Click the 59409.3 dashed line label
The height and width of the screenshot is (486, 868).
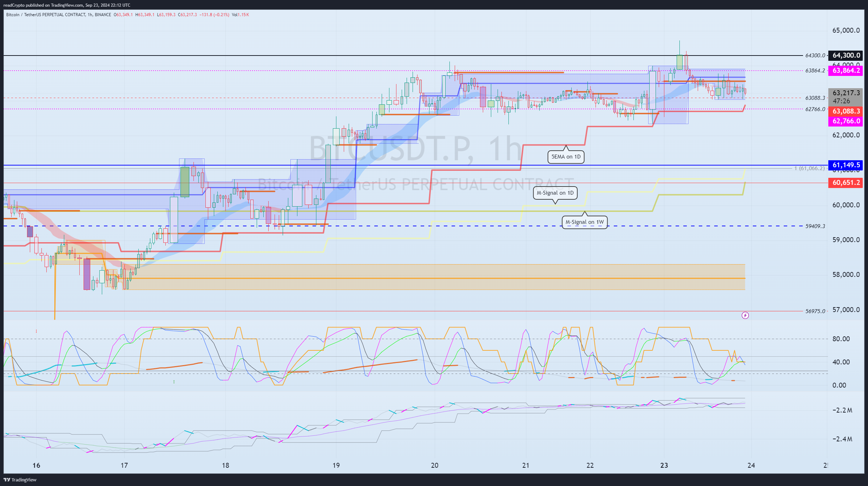coord(815,226)
